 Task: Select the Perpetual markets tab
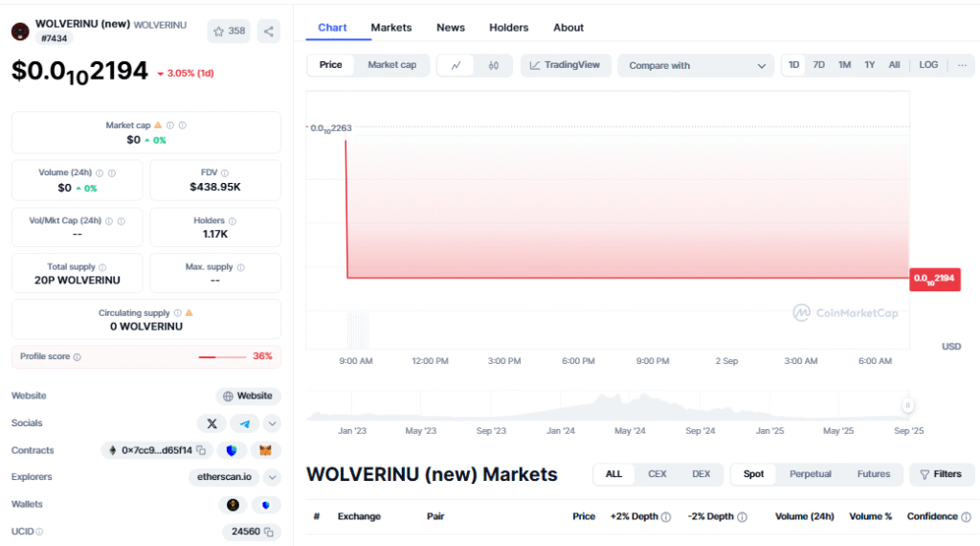click(810, 474)
